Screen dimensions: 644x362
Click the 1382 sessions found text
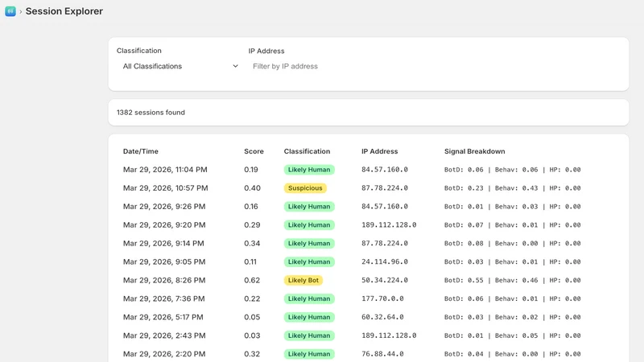pos(151,113)
